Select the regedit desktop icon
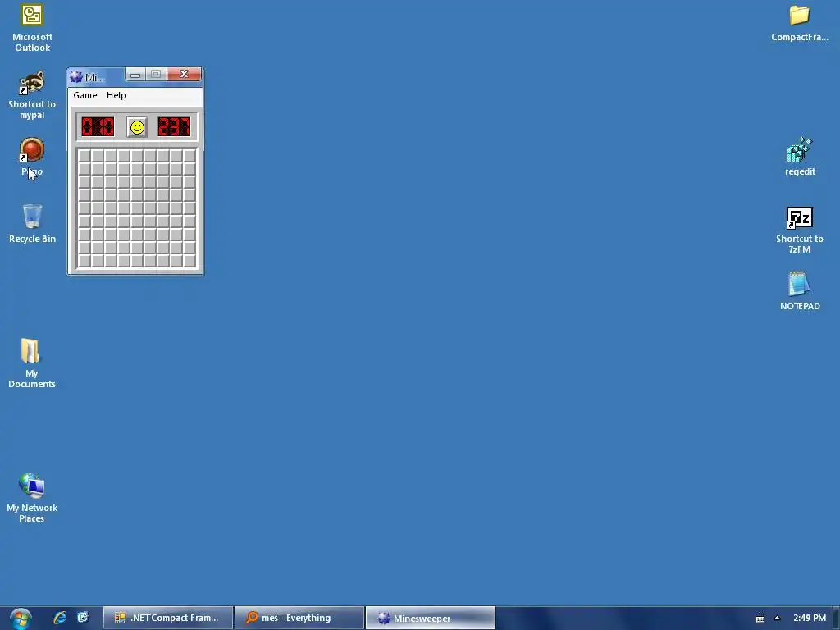 [x=800, y=157]
